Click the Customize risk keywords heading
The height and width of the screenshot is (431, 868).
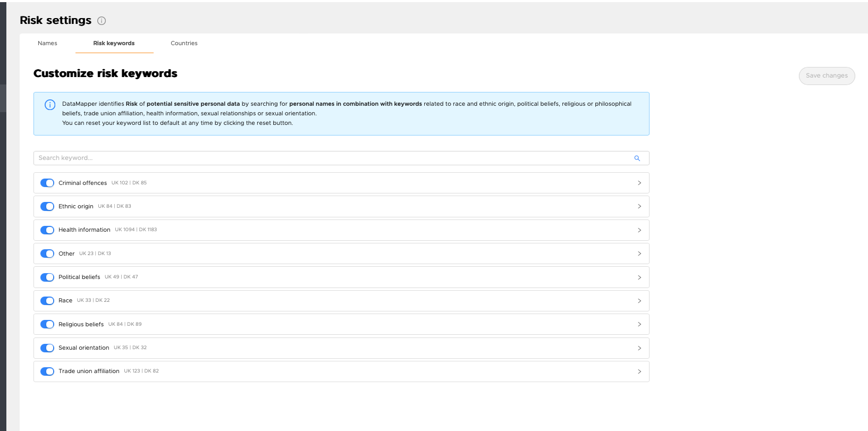(x=105, y=73)
